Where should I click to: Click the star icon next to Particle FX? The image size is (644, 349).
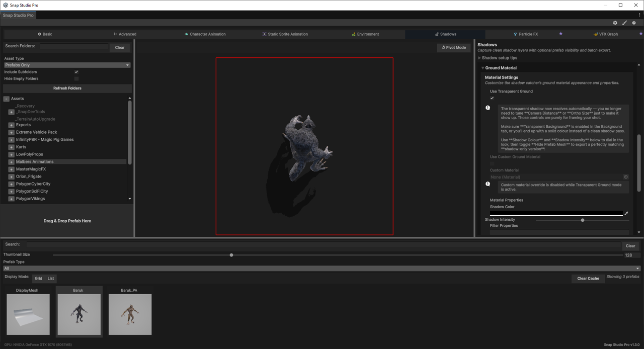[560, 34]
